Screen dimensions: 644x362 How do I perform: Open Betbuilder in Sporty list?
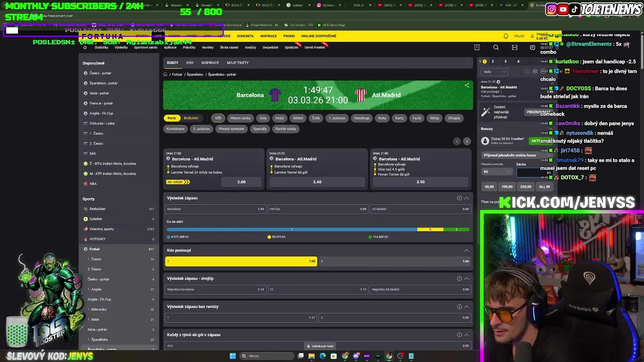point(119,209)
